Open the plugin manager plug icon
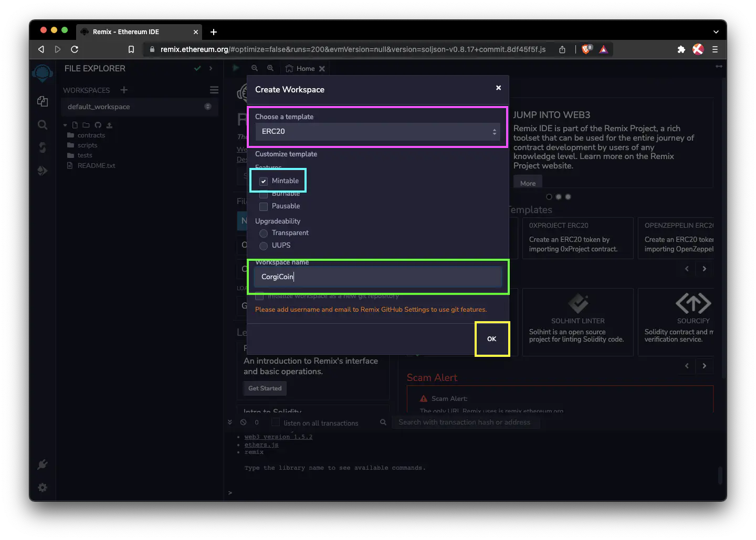 point(43,464)
